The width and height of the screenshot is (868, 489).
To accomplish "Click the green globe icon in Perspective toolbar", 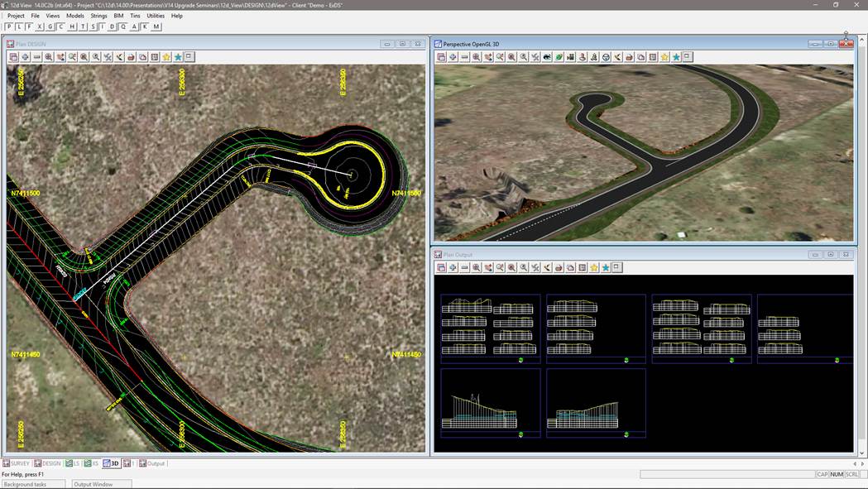I will point(559,57).
